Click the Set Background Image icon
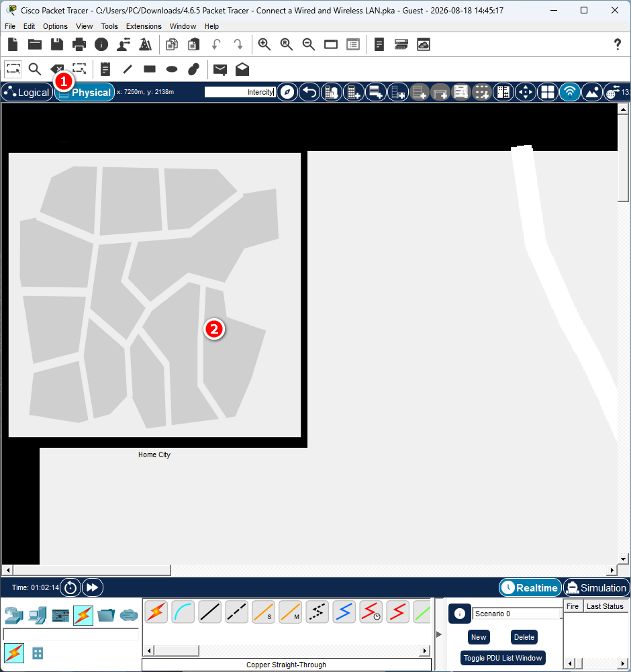This screenshot has height=672, width=631. (592, 92)
